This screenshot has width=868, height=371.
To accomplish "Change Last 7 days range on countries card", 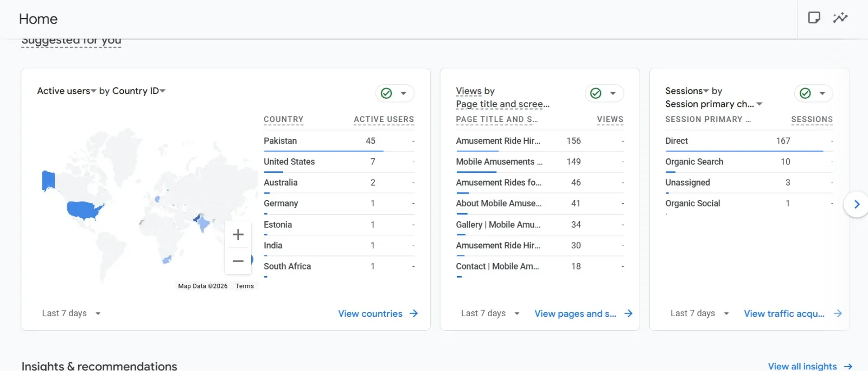I will tap(71, 314).
